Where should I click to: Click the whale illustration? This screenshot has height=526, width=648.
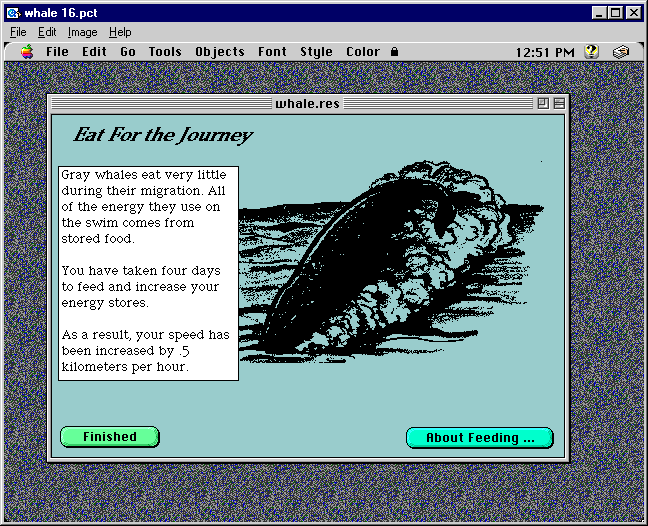391,262
